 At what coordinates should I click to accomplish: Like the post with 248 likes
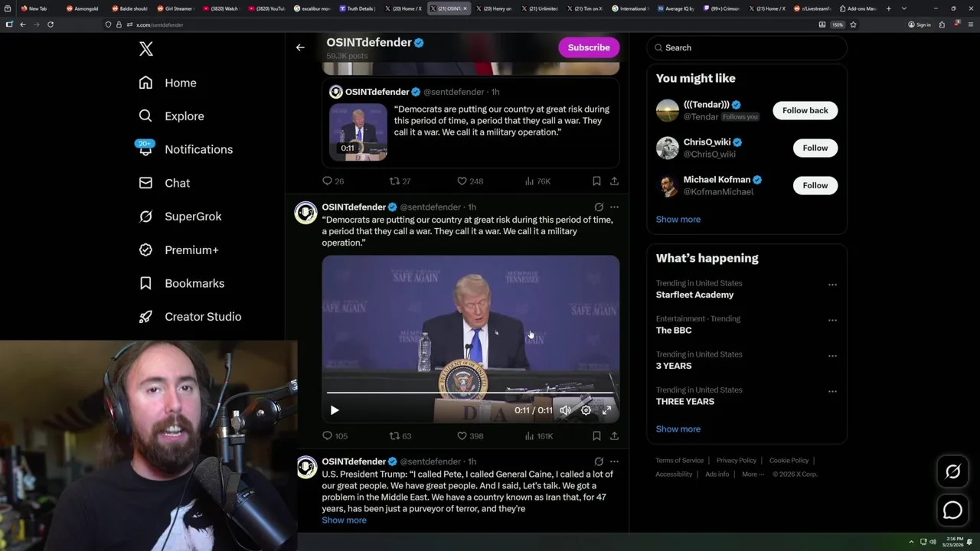coord(470,181)
